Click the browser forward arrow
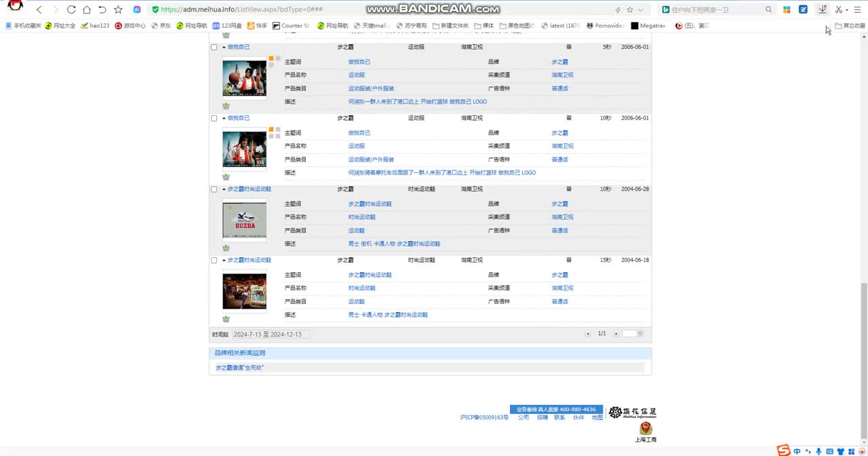868x456 pixels. 55,9
